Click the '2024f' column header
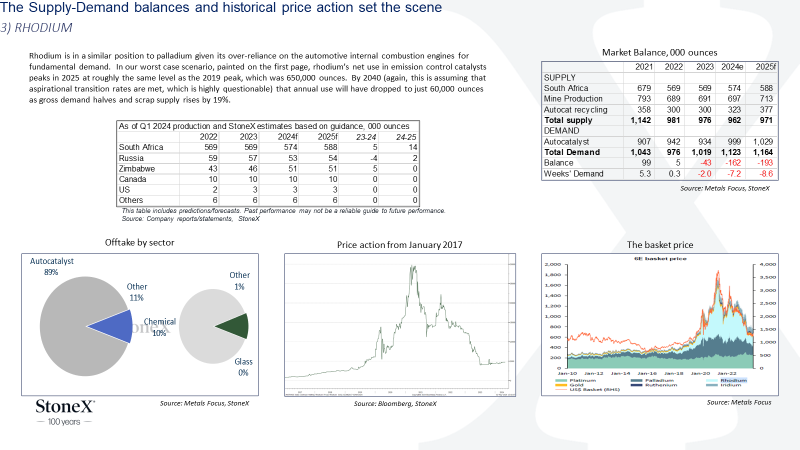800x450 pixels. pos(287,137)
